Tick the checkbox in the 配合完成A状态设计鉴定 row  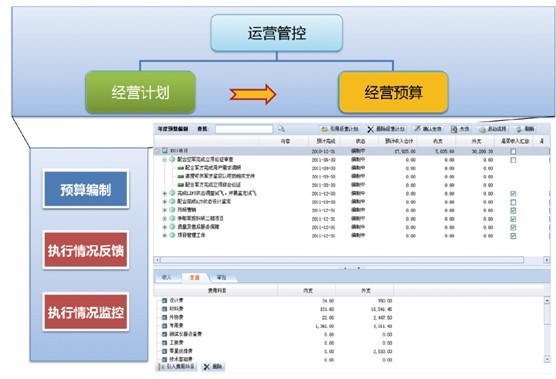tap(513, 202)
